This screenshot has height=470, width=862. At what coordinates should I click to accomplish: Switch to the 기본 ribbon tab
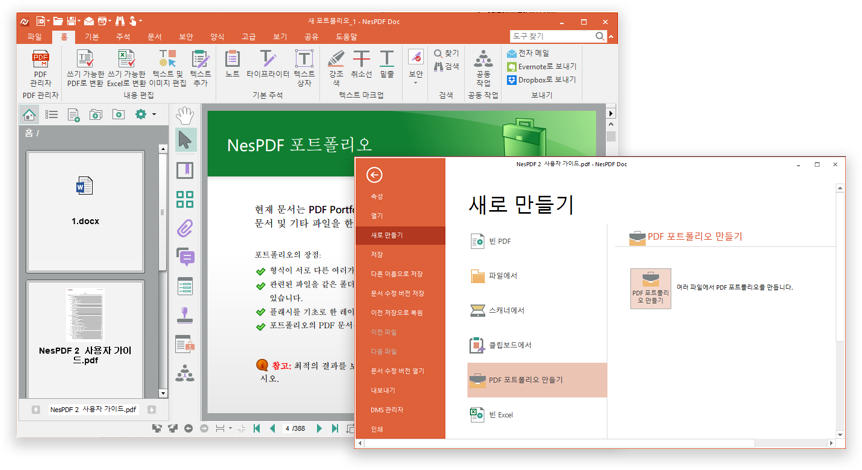tap(92, 37)
